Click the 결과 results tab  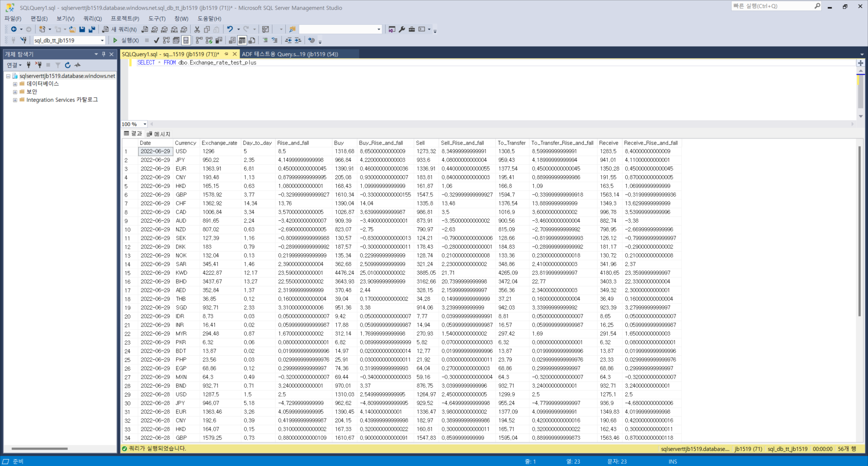click(x=133, y=133)
